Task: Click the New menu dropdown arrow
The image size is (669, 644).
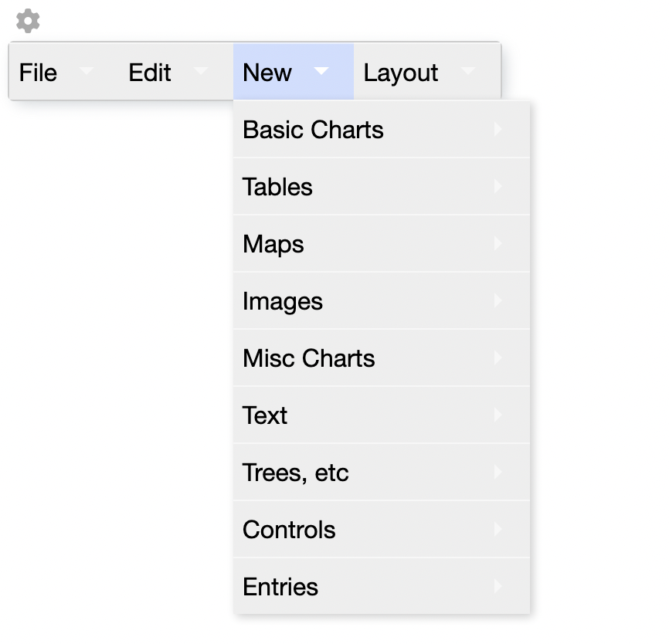Action: 321,71
